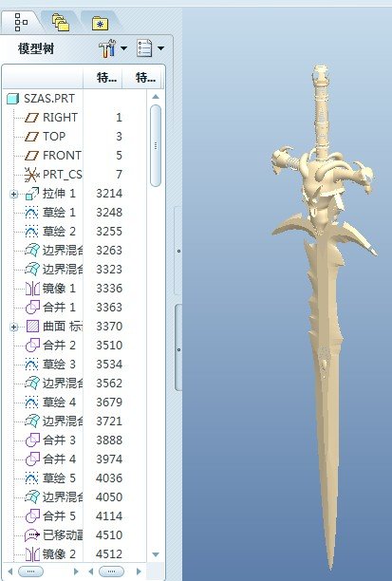Expand the 曲面 标 feature node
392x581 pixels.
pyautogui.click(x=13, y=327)
